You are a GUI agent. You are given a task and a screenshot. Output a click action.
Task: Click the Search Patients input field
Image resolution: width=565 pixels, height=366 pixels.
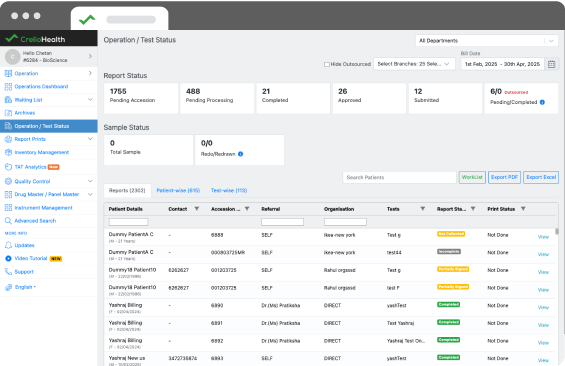point(399,177)
